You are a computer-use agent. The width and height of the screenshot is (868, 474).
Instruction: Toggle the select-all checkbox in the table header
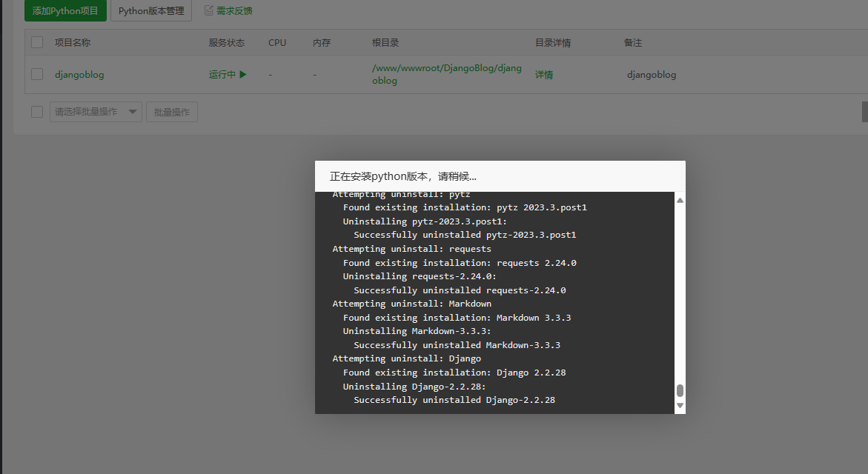point(37,42)
